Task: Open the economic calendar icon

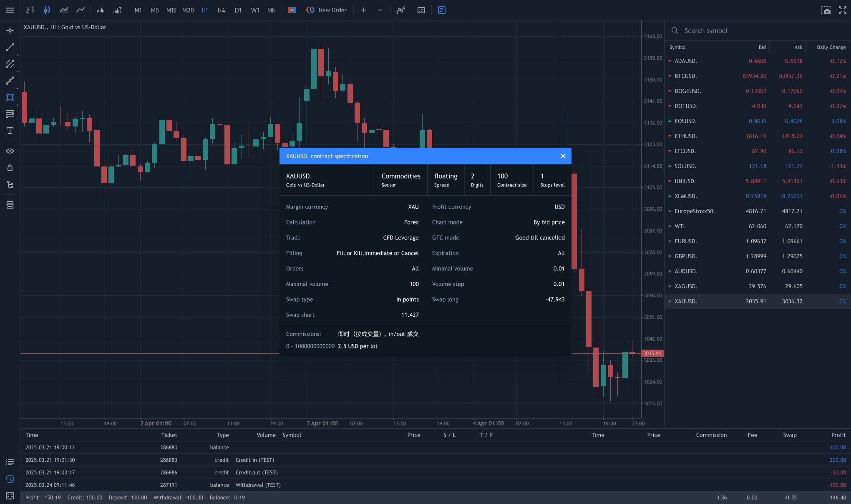Action: [421, 10]
